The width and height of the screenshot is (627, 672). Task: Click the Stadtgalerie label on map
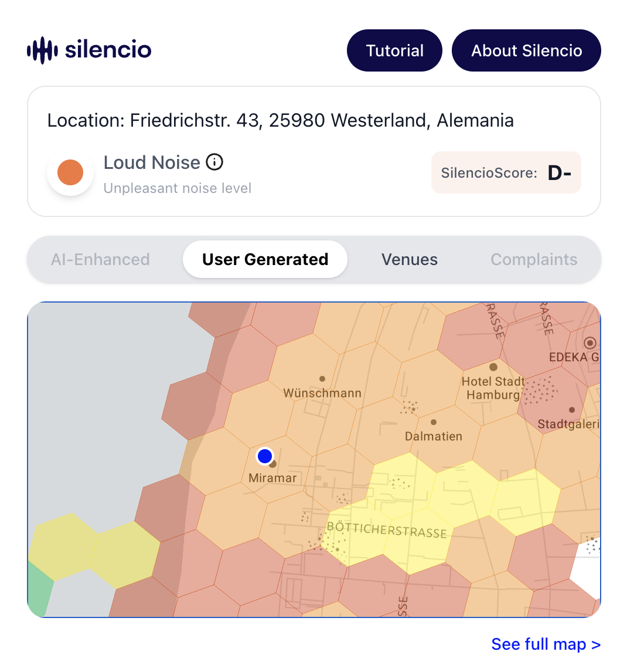coord(568,424)
